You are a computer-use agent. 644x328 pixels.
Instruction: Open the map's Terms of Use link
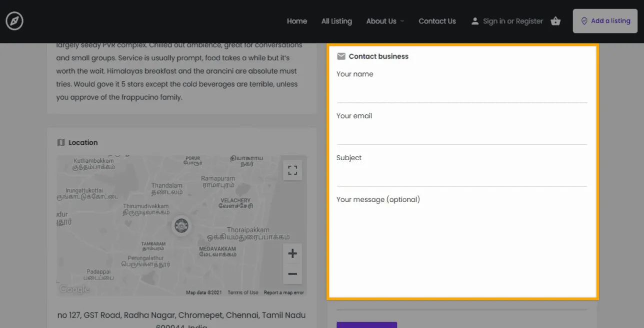(x=243, y=293)
